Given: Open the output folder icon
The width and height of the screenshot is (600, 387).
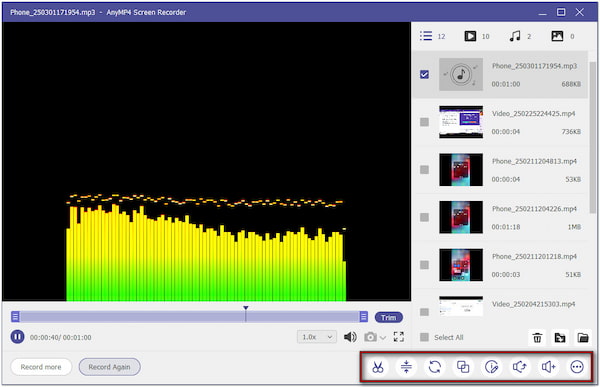Looking at the screenshot, I should point(583,338).
